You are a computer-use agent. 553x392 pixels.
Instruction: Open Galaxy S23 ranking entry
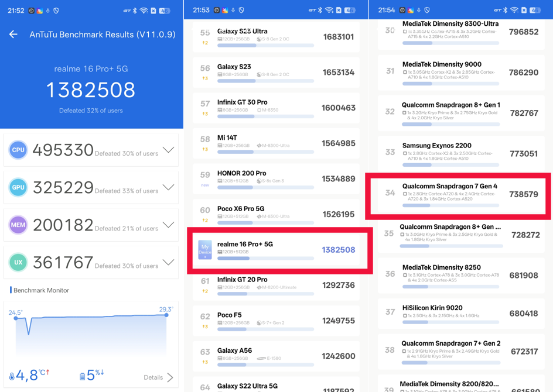(276, 72)
